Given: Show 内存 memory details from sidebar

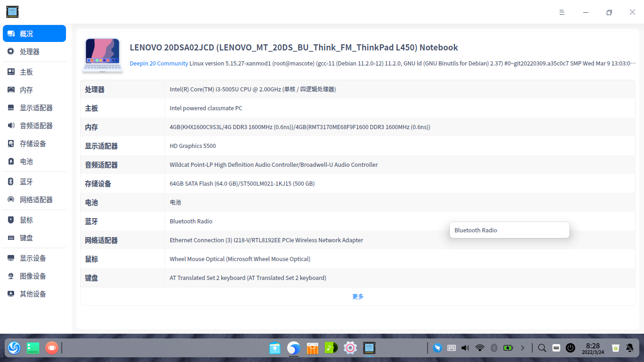Looking at the screenshot, I should pyautogui.click(x=34, y=90).
